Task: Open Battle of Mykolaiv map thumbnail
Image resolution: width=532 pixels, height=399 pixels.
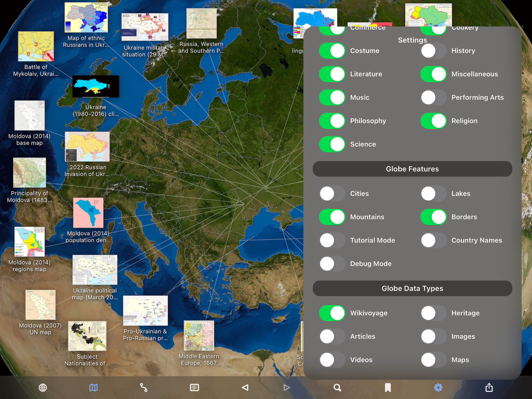Action: 36,46
